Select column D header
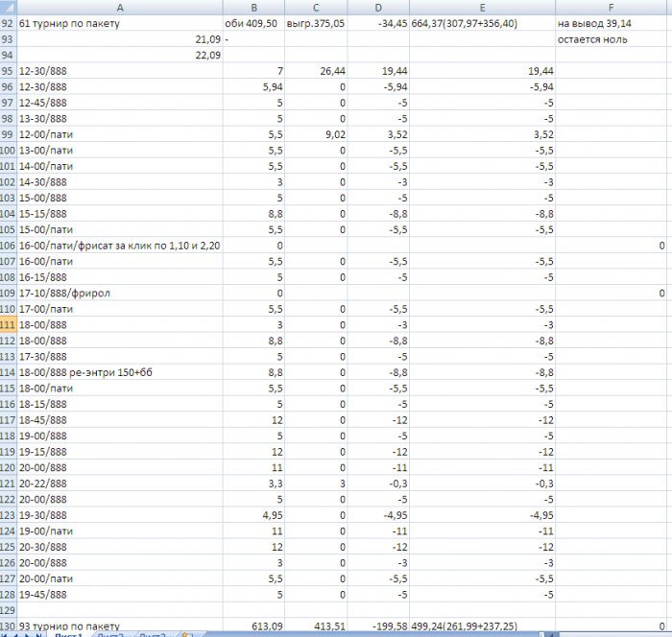This screenshot has height=637, width=672. [378, 8]
